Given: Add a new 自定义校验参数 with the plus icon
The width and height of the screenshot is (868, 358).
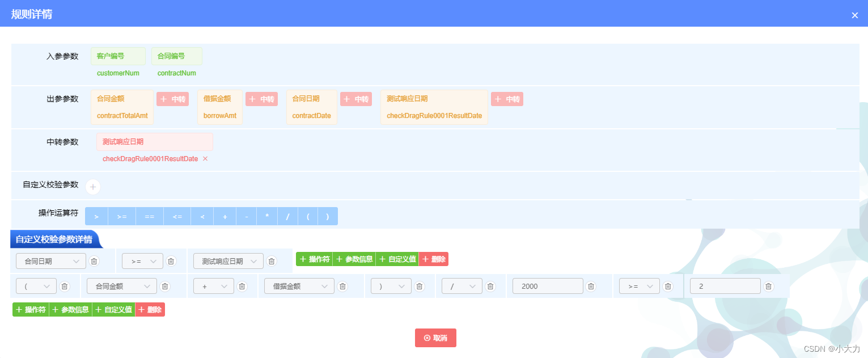Looking at the screenshot, I should (x=93, y=187).
